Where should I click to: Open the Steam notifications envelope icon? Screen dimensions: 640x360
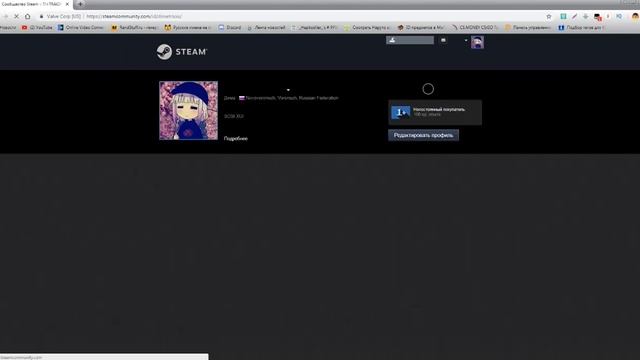(x=443, y=40)
